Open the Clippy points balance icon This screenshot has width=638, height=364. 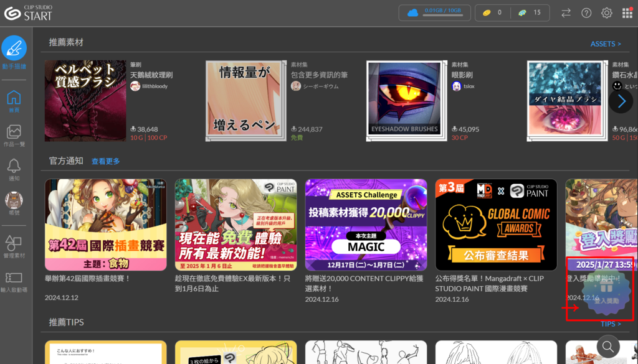523,13
